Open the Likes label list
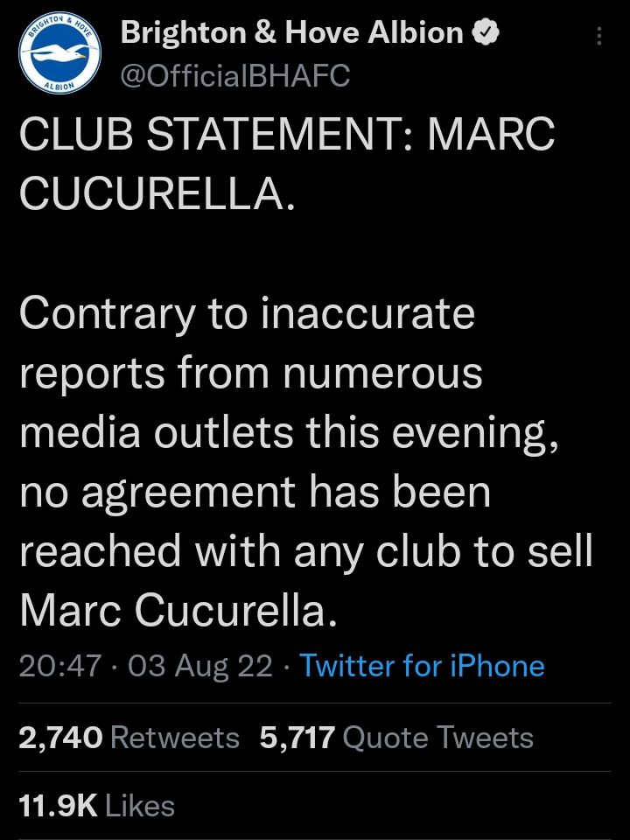 pos(140,806)
